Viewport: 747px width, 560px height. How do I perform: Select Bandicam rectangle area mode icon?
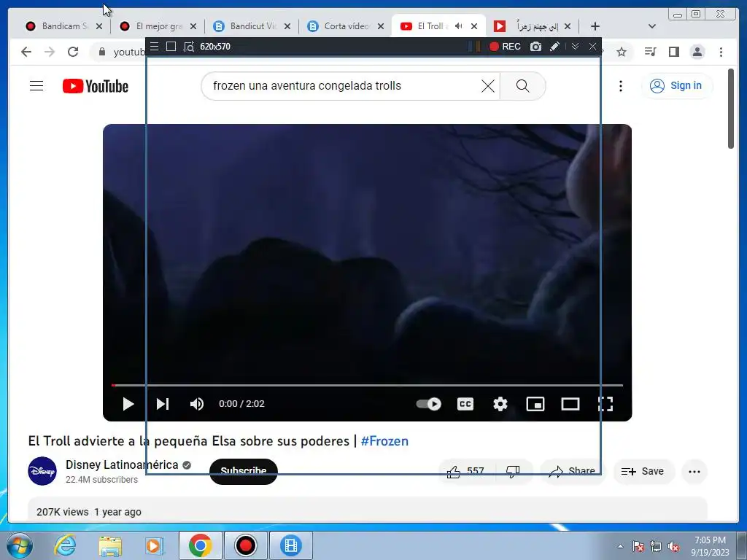point(171,46)
